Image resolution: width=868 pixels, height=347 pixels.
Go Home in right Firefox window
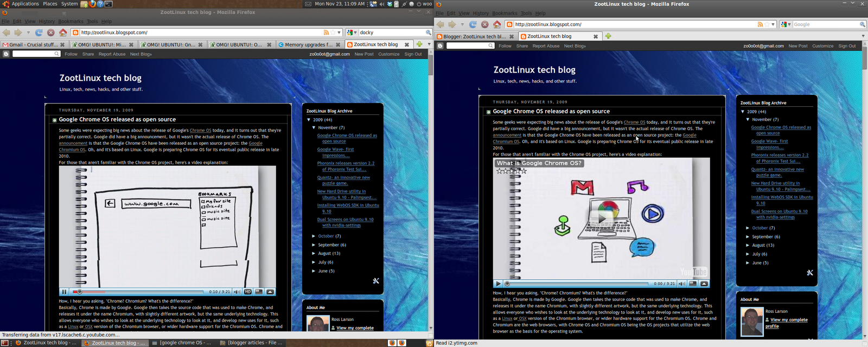tap(497, 24)
